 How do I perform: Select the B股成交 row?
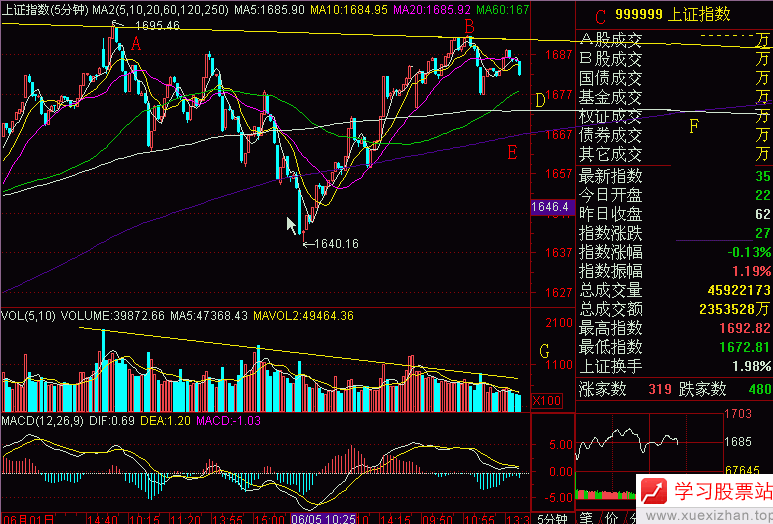pos(674,59)
